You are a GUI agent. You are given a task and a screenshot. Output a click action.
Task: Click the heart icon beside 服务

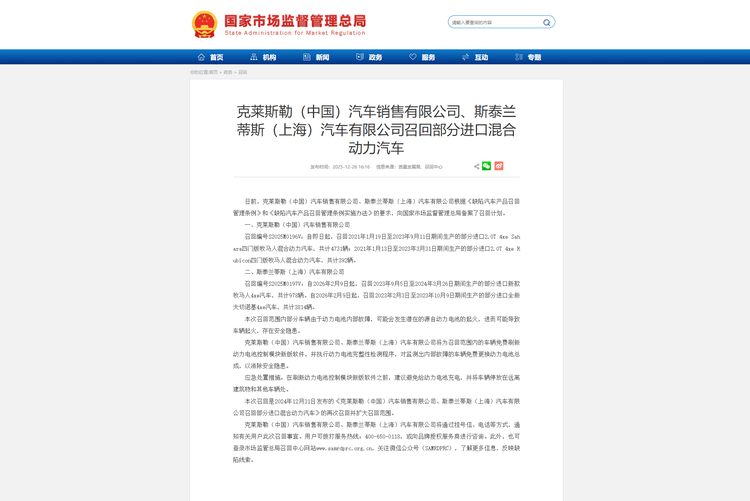point(413,57)
